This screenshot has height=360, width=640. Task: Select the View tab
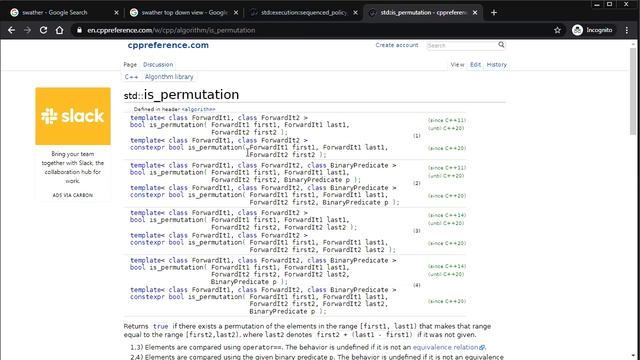pyautogui.click(x=457, y=64)
